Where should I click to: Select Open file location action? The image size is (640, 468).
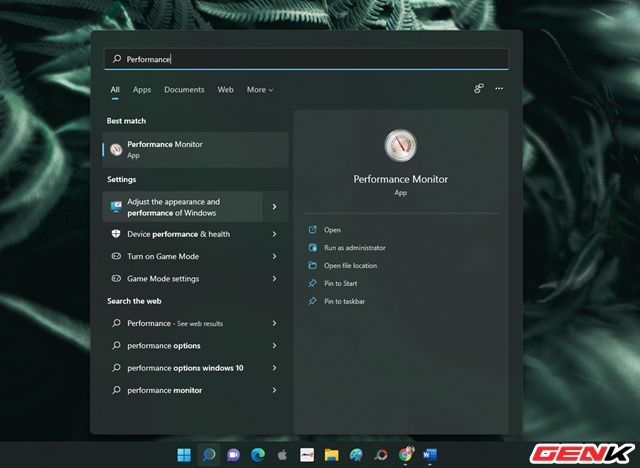pyautogui.click(x=350, y=265)
